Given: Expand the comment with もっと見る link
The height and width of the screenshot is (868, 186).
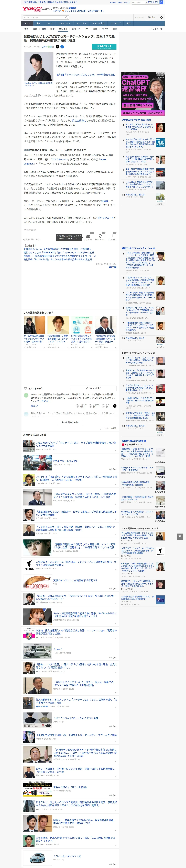Looking at the screenshot, I should [43, 401].
